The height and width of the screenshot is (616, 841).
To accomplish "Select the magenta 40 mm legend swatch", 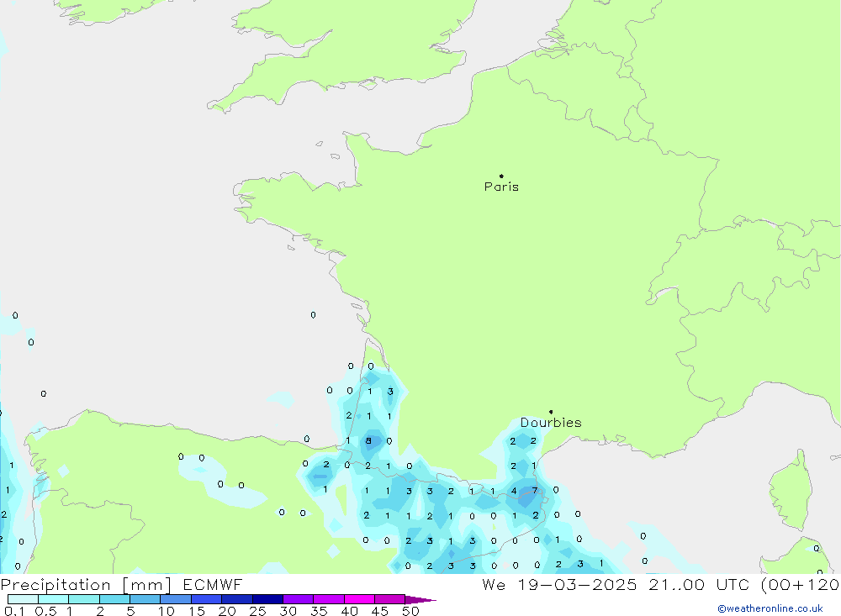I will tap(359, 599).
